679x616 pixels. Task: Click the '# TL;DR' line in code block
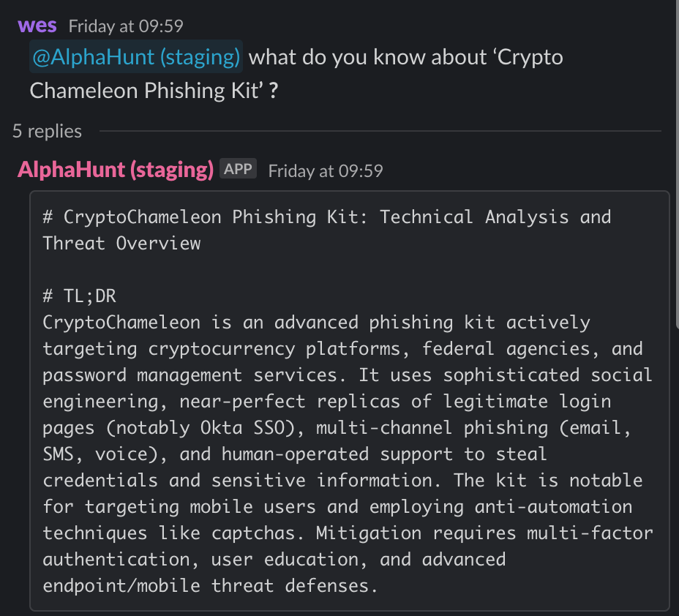[x=79, y=296]
